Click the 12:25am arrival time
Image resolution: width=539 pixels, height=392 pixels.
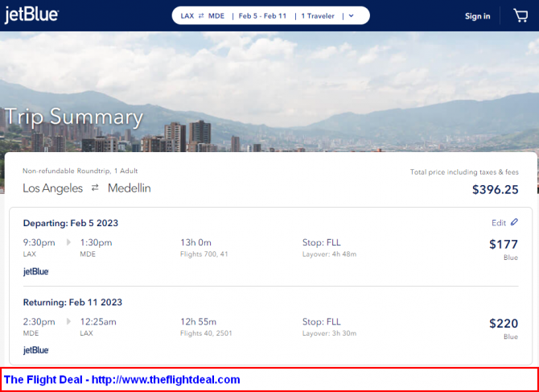tap(98, 322)
